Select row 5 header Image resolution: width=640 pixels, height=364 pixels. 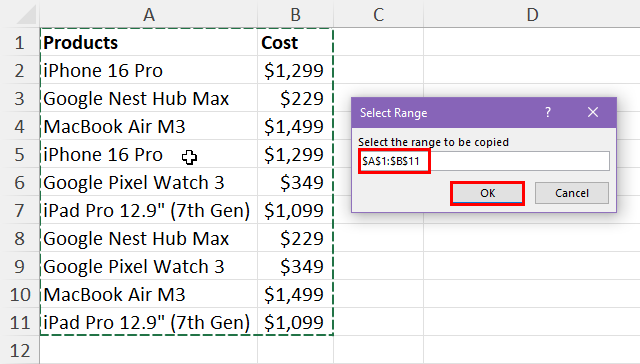point(20,154)
